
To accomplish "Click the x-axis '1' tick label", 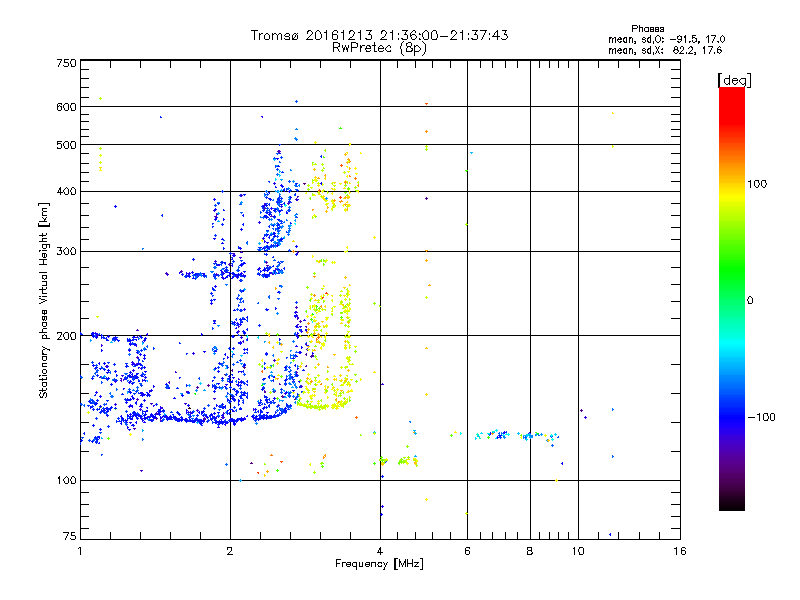I will (x=80, y=551).
